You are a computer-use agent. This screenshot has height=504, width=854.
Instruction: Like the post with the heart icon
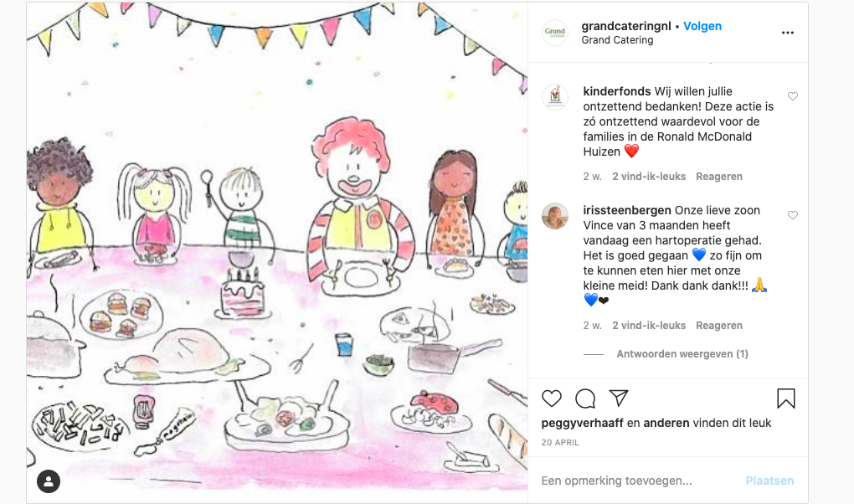[551, 399]
